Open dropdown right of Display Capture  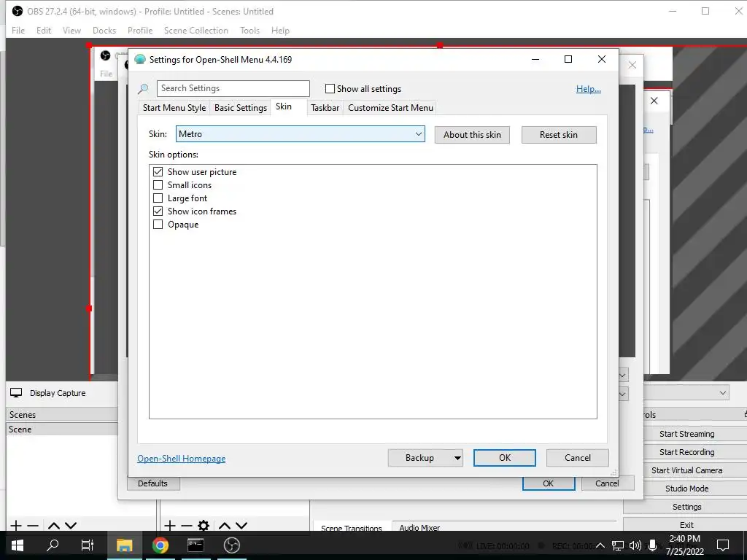(723, 393)
